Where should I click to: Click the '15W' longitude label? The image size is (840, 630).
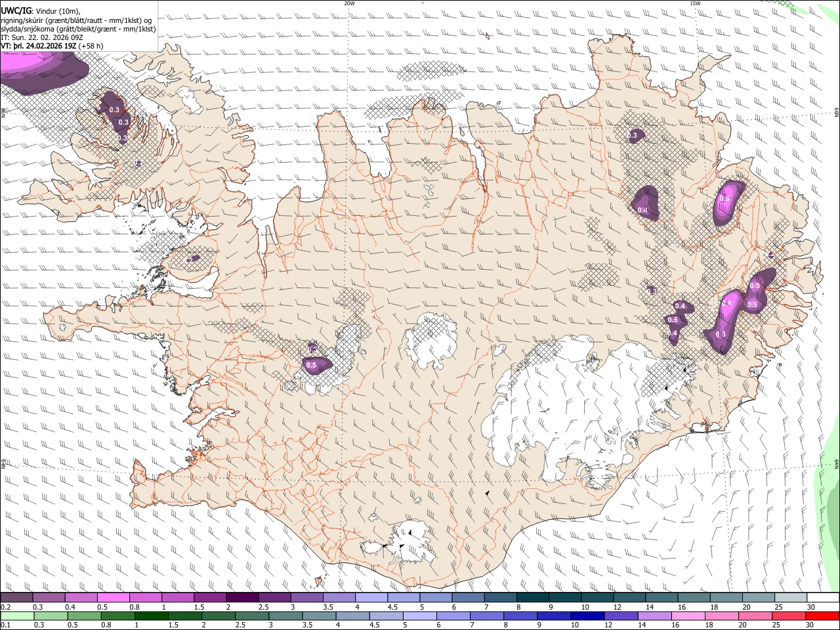coord(695,3)
